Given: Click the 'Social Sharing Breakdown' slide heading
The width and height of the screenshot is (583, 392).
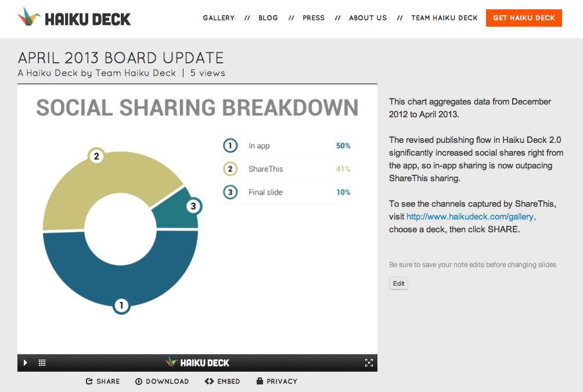Looking at the screenshot, I should 197,107.
